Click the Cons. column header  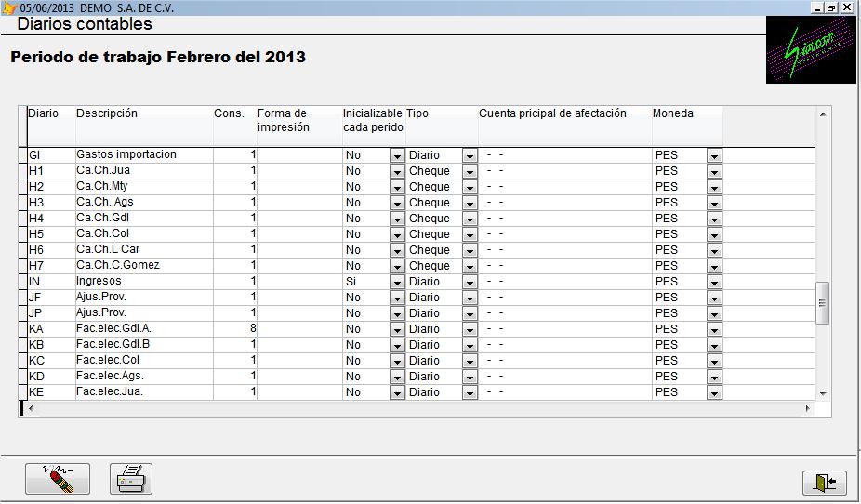point(235,126)
